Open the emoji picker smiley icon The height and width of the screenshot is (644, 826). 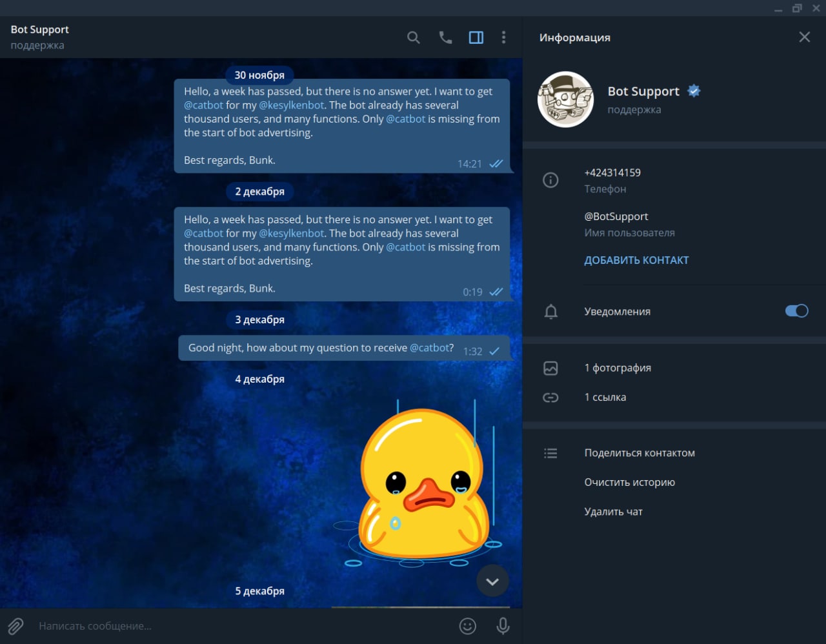(468, 626)
